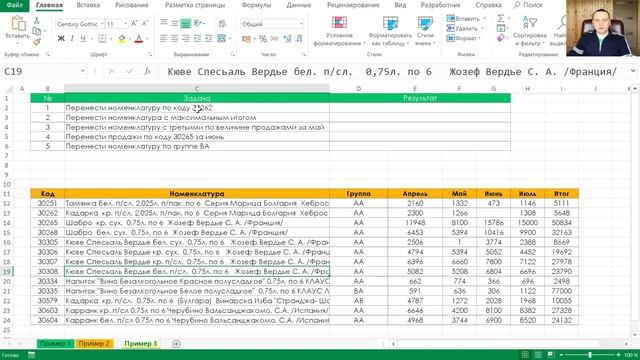Decrease font size with the smaller A icon

click(145, 24)
